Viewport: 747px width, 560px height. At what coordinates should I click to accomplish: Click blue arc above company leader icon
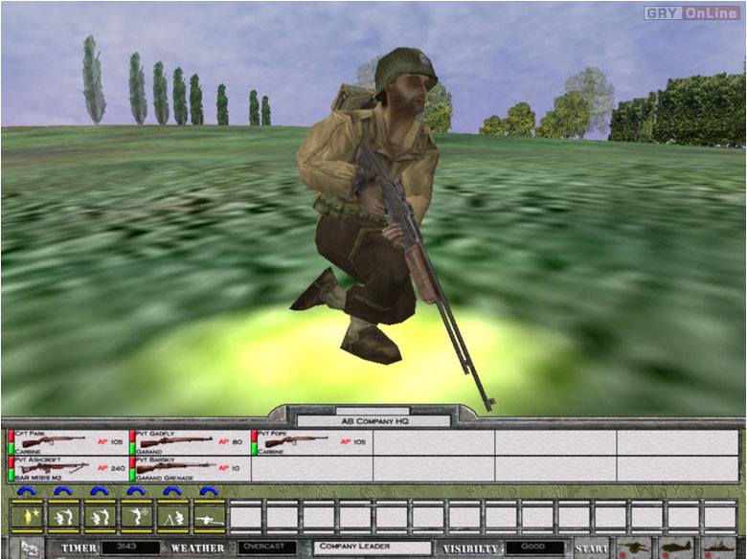(x=26, y=491)
